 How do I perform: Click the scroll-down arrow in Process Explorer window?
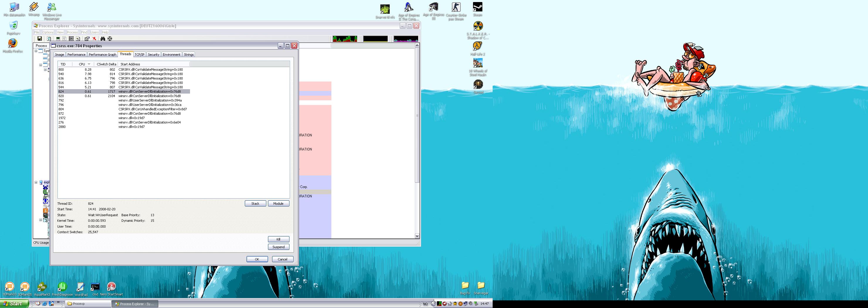[417, 236]
